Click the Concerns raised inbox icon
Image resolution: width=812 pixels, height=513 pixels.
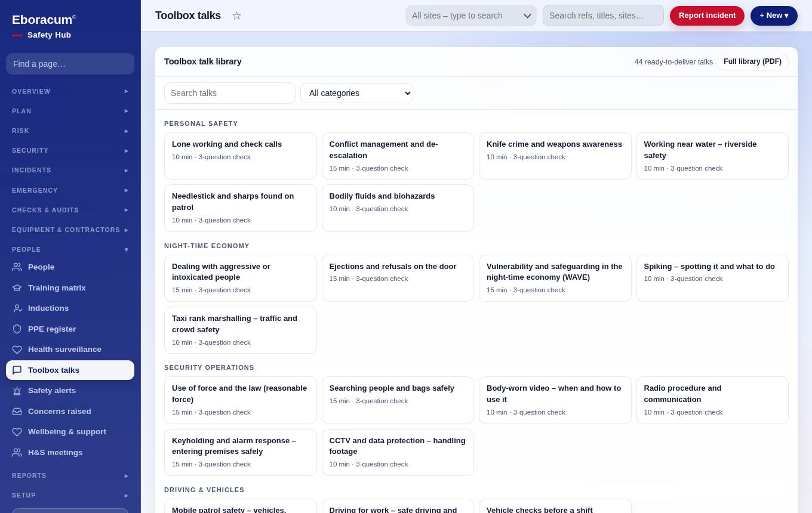17,412
